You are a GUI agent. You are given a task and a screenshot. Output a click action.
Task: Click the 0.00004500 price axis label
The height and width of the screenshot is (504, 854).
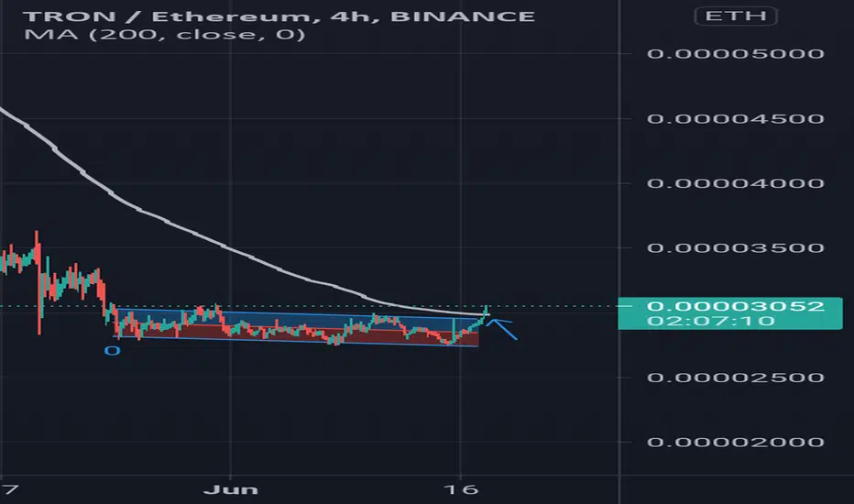click(x=736, y=118)
